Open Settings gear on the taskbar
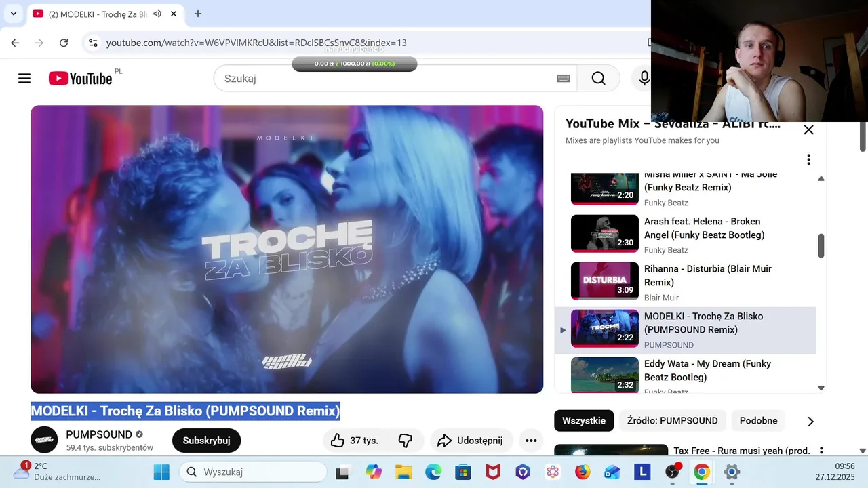The height and width of the screenshot is (488, 868). [732, 472]
